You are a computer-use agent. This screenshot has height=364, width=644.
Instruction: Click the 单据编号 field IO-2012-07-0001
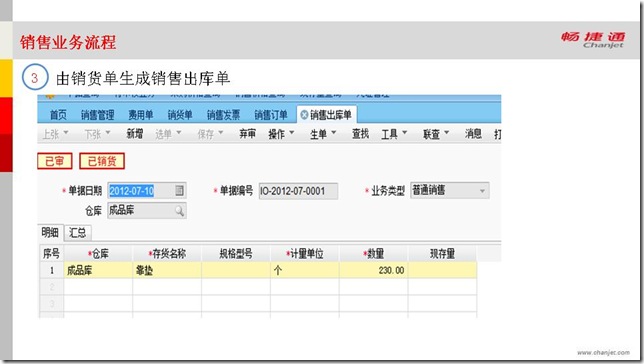click(298, 191)
